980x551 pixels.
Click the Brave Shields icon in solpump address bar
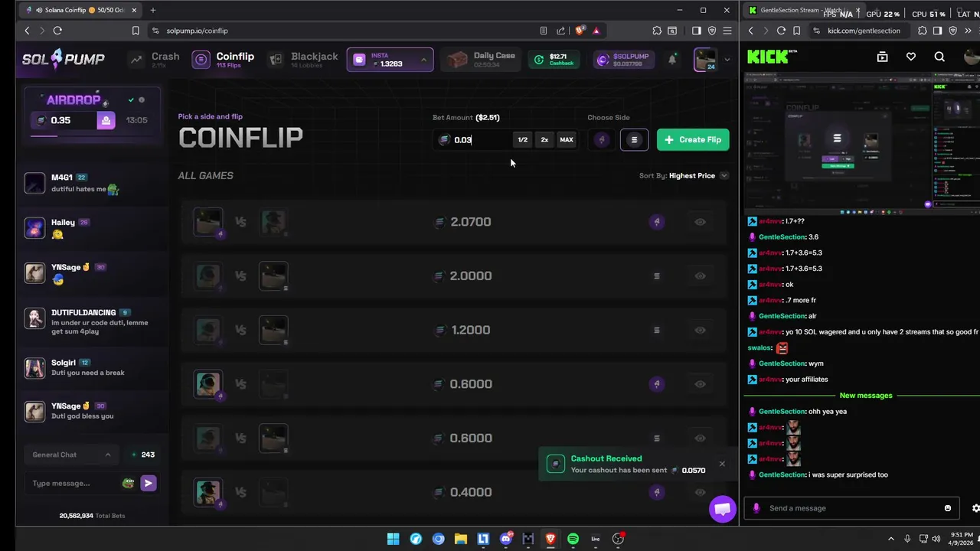[x=580, y=31]
